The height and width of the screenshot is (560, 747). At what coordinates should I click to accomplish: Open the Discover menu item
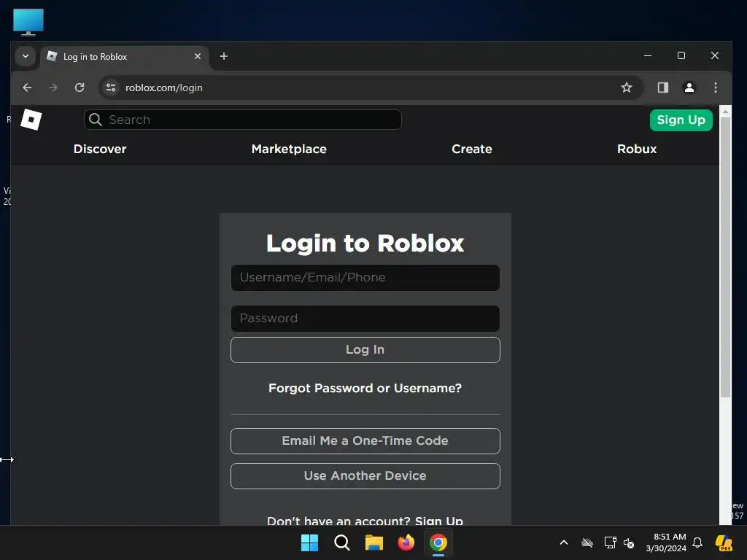pos(100,149)
